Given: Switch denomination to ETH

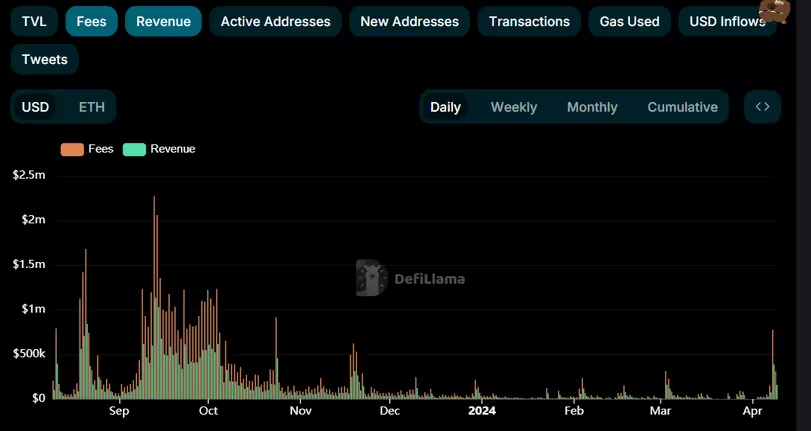Looking at the screenshot, I should click(91, 107).
